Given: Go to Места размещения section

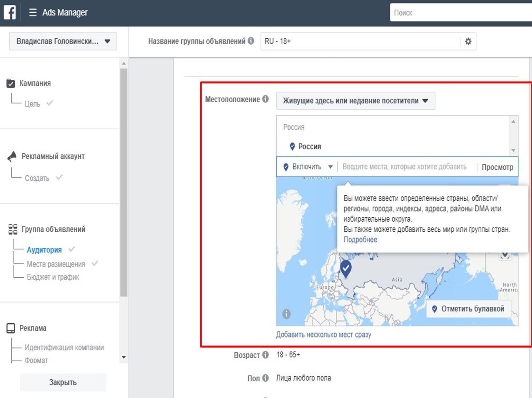Looking at the screenshot, I should tap(56, 264).
